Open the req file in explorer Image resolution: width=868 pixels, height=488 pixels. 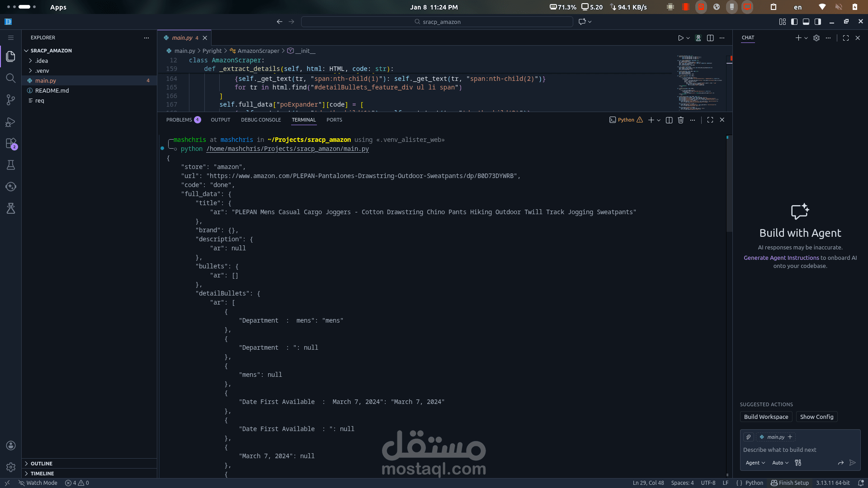(90, 100)
